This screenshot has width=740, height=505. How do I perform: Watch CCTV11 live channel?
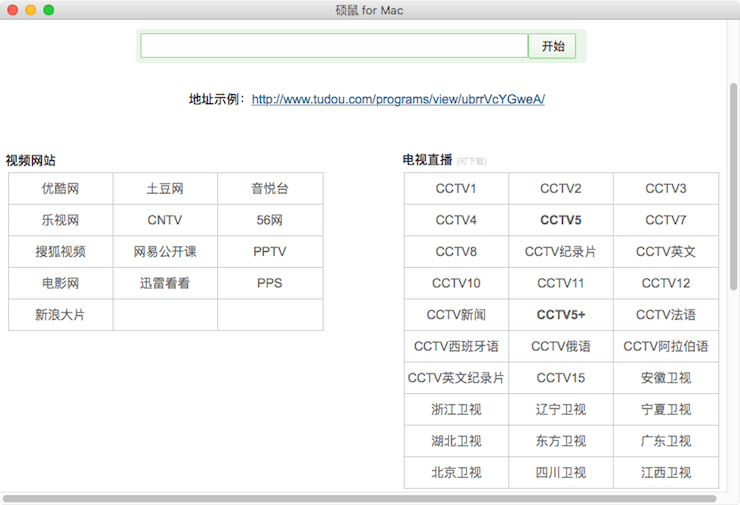561,283
